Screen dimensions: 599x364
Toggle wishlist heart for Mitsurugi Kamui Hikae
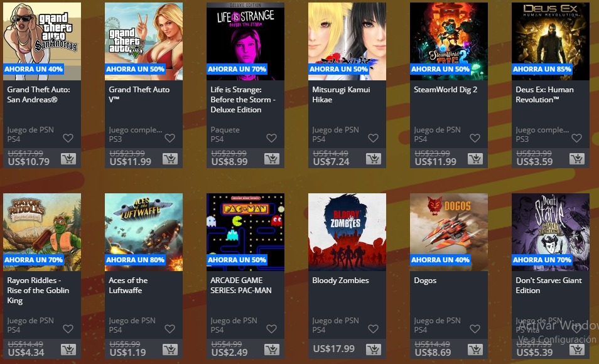[x=373, y=138]
